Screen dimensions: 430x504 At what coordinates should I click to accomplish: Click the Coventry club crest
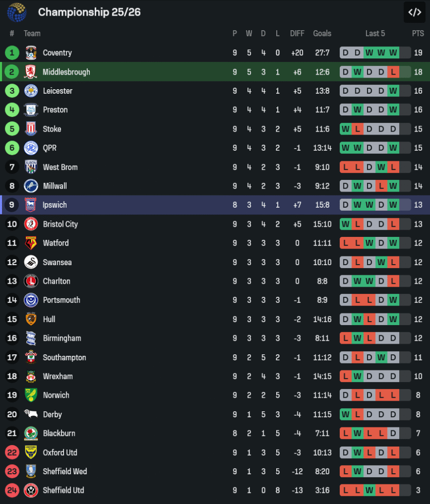click(31, 53)
